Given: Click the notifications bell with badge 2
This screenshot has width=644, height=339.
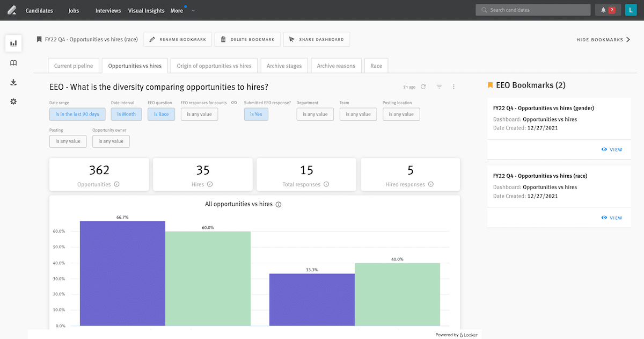Looking at the screenshot, I should coord(608,10).
